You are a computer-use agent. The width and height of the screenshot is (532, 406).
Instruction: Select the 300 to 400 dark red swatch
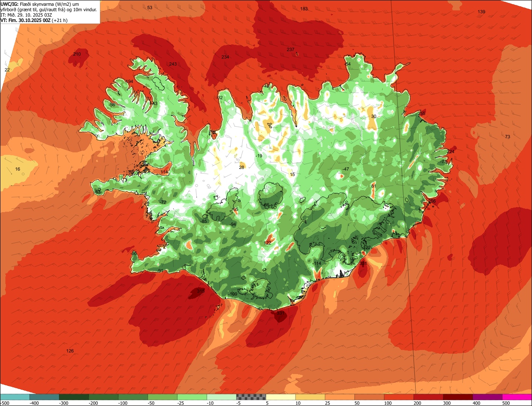coord(458,397)
